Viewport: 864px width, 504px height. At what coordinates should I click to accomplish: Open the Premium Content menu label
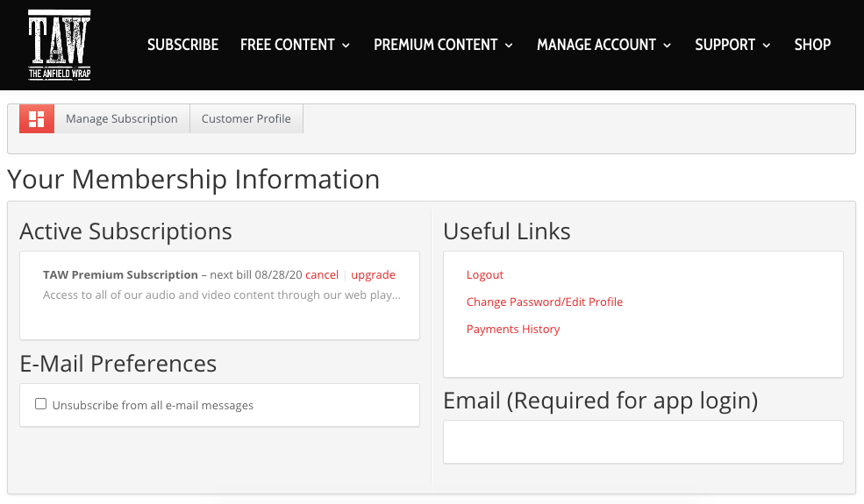pos(436,45)
